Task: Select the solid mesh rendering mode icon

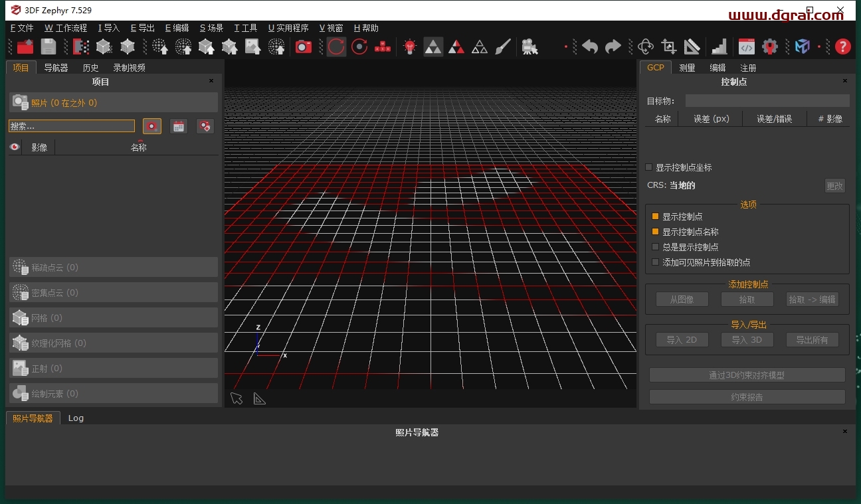Action: (x=433, y=46)
